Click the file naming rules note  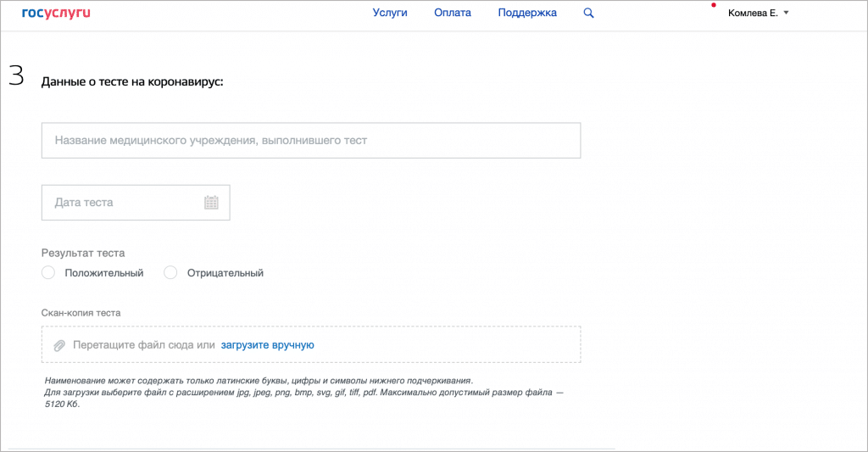(304, 392)
